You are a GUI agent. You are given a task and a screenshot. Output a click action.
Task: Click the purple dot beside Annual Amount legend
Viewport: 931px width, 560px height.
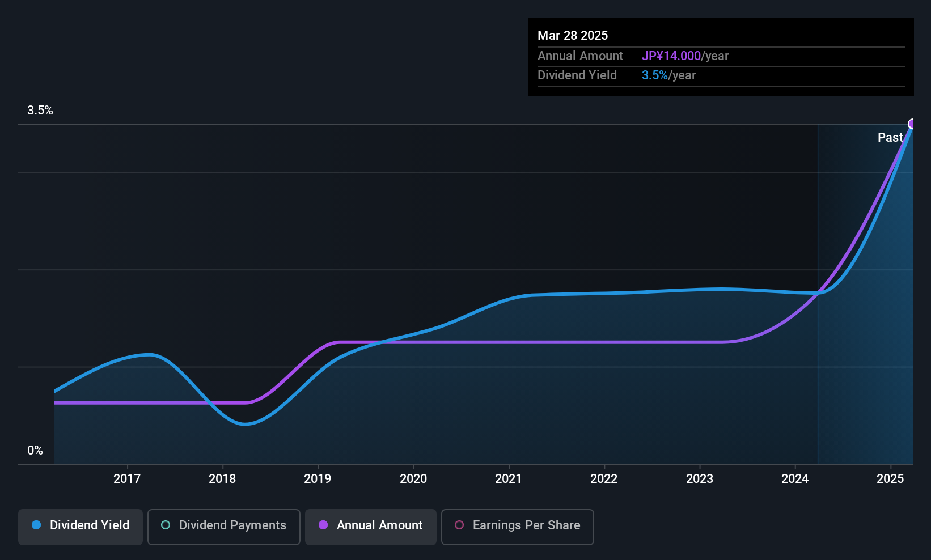click(x=323, y=525)
